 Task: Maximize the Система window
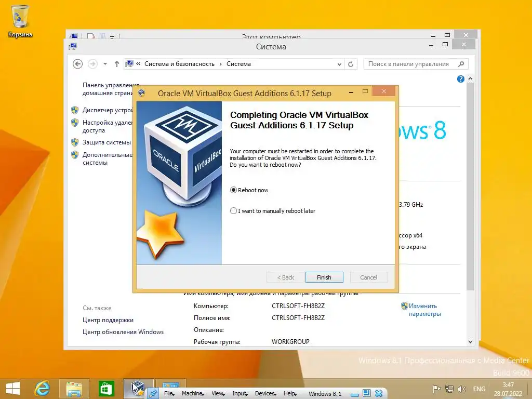[445, 45]
